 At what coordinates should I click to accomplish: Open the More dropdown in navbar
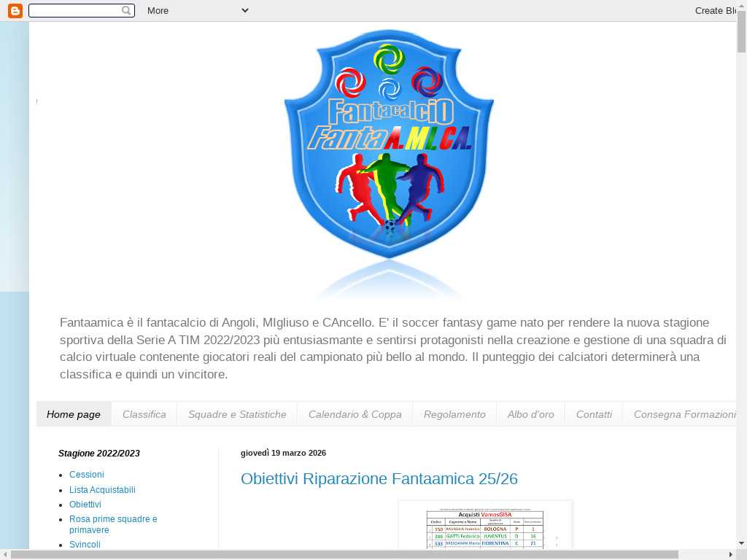click(197, 10)
